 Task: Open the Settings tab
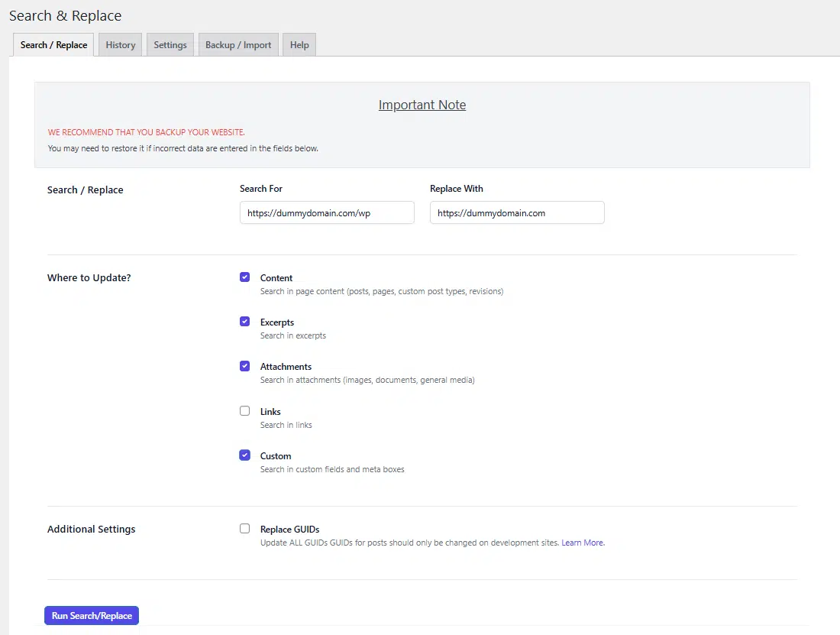170,45
